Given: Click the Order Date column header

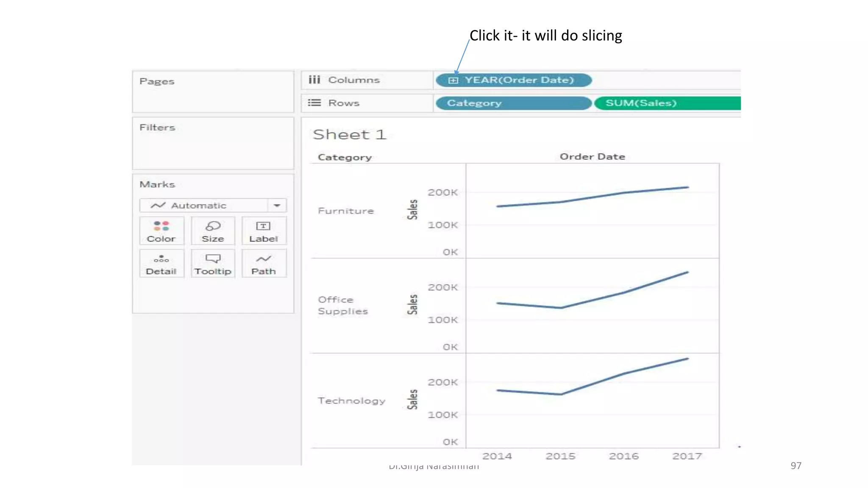Looking at the screenshot, I should [x=592, y=157].
